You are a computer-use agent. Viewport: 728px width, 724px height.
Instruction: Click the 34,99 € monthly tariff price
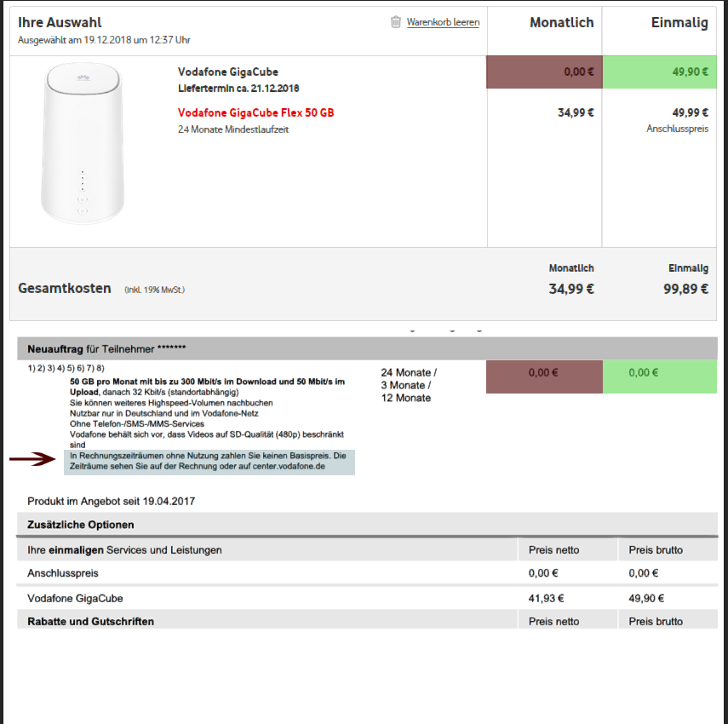click(576, 112)
